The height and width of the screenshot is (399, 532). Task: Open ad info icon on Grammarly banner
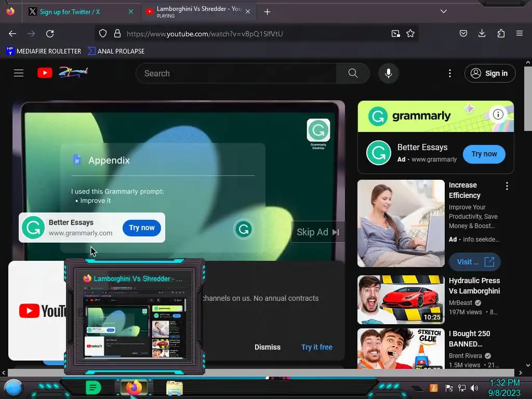[x=498, y=114]
